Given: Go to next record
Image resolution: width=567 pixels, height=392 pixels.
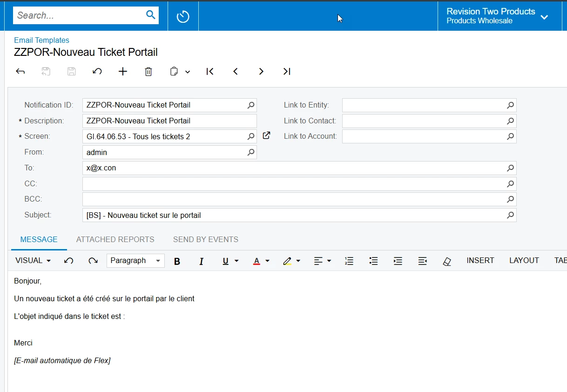Looking at the screenshot, I should tap(261, 71).
